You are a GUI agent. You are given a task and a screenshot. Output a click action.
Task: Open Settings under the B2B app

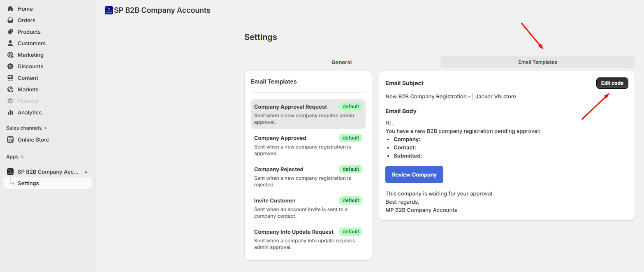pyautogui.click(x=28, y=183)
